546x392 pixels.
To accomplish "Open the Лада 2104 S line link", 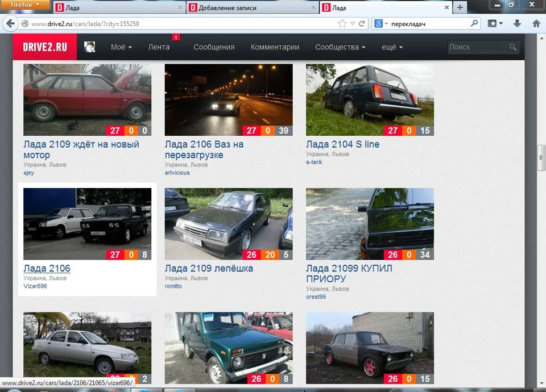I will [x=342, y=144].
